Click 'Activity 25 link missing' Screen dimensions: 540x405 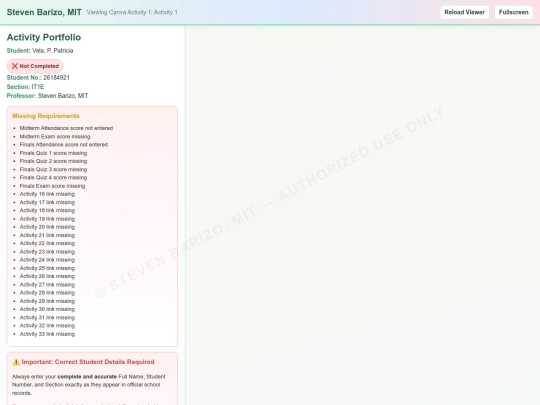47,268
